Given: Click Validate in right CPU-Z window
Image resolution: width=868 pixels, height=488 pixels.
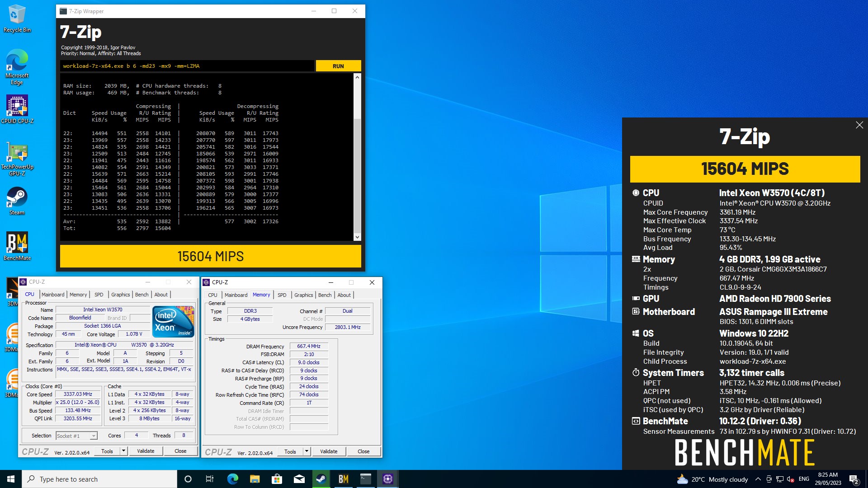Looking at the screenshot, I should (x=329, y=452).
